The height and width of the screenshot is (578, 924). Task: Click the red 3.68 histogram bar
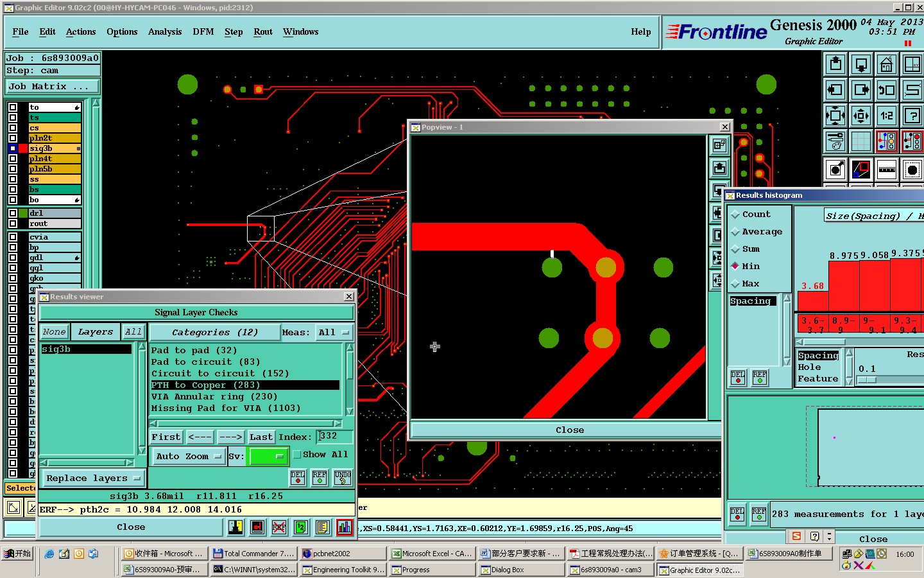pyautogui.click(x=812, y=302)
